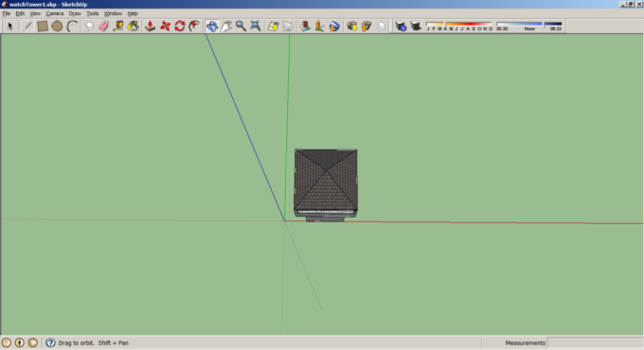The image size is (644, 350).
Task: Select the Line pencil tool
Action: tap(27, 26)
